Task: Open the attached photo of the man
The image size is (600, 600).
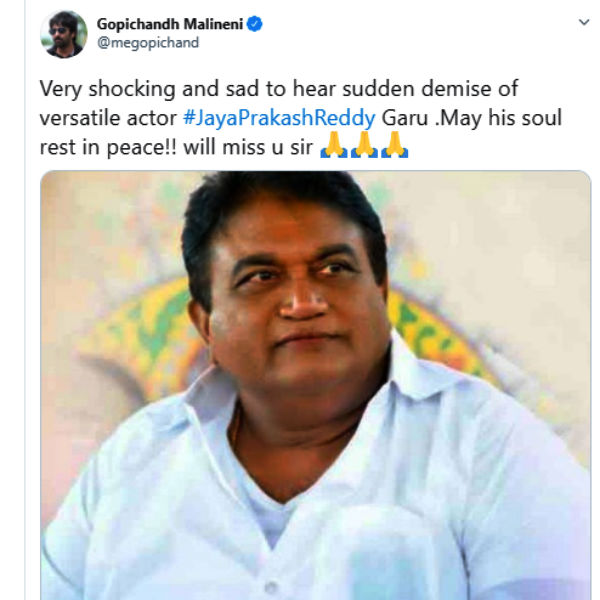Action: [316, 385]
